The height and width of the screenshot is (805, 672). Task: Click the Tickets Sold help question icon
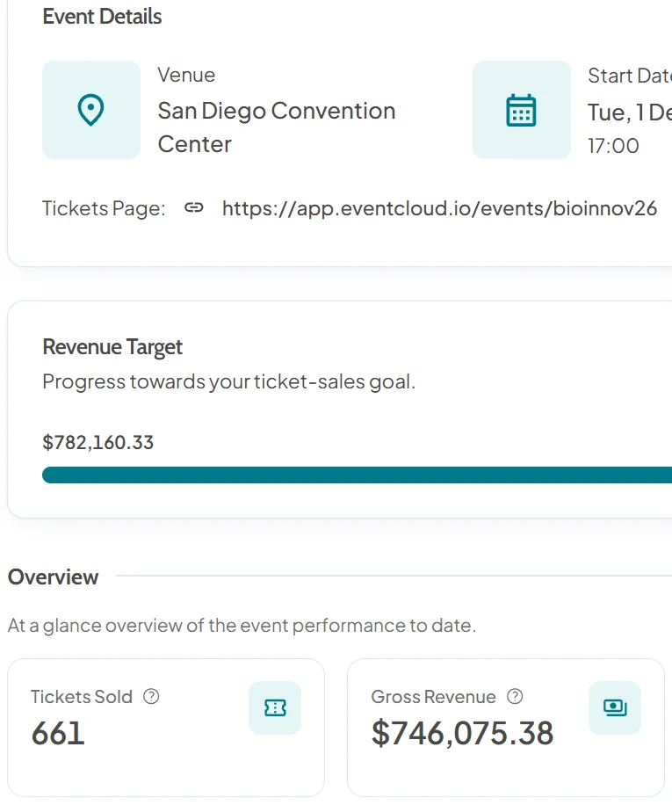[151, 697]
